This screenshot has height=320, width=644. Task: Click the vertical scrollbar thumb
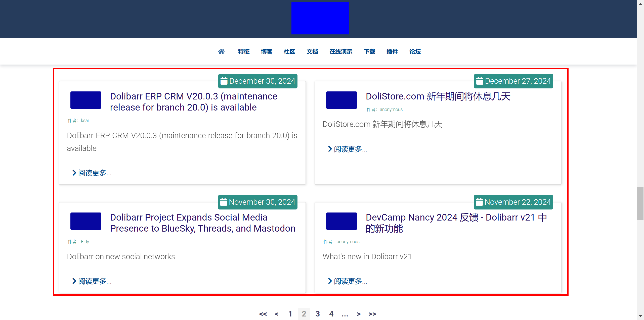(x=640, y=203)
